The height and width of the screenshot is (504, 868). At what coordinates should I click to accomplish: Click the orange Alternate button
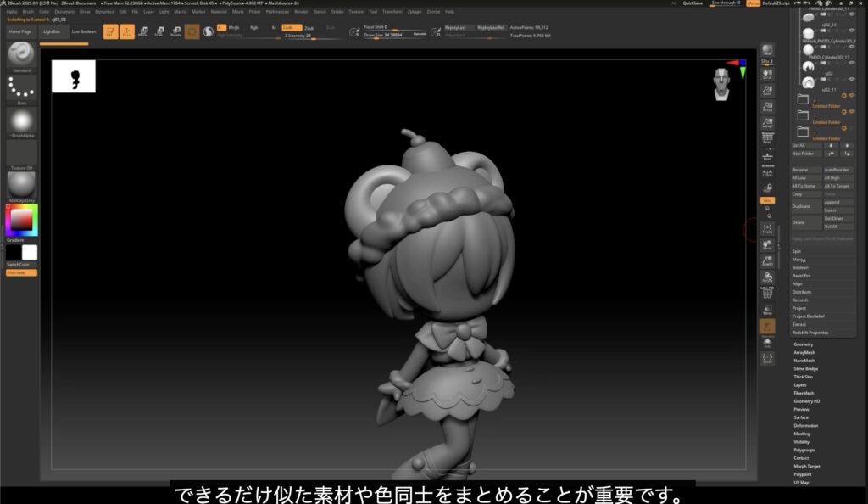pyautogui.click(x=21, y=272)
